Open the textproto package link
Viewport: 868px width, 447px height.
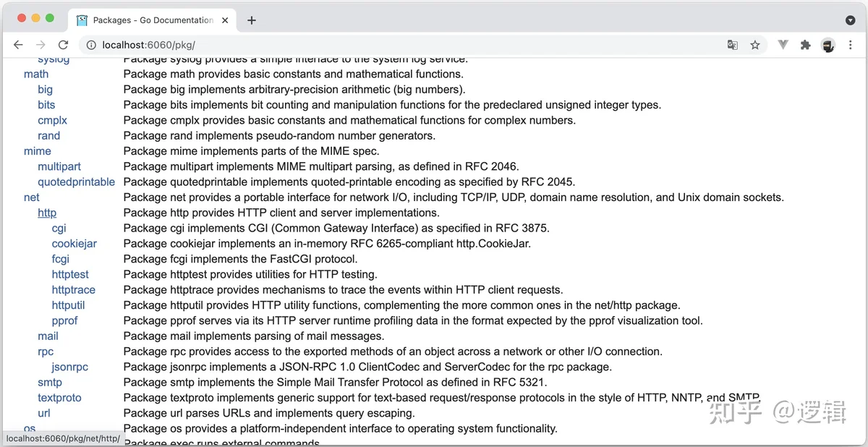[x=59, y=398]
